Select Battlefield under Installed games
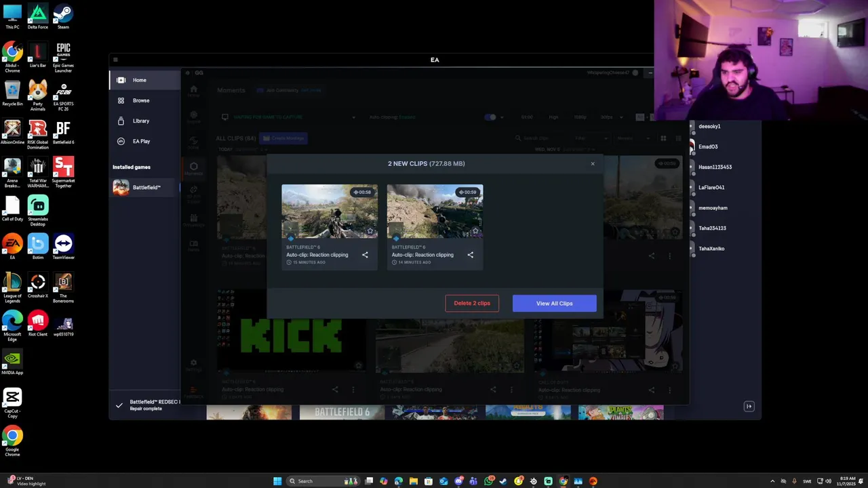Image resolution: width=868 pixels, height=488 pixels. tap(144, 187)
